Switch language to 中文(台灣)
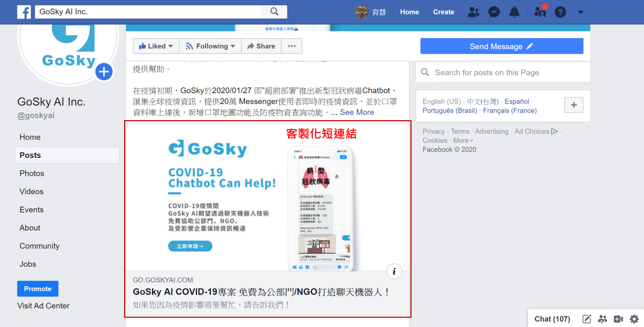Viewport: 644px width, 327px height. click(x=482, y=102)
